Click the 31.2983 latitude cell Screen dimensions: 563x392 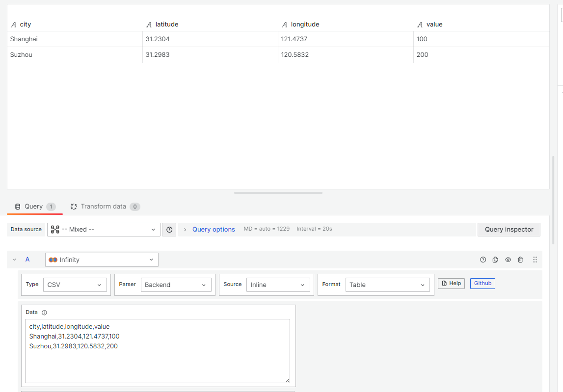pos(210,55)
